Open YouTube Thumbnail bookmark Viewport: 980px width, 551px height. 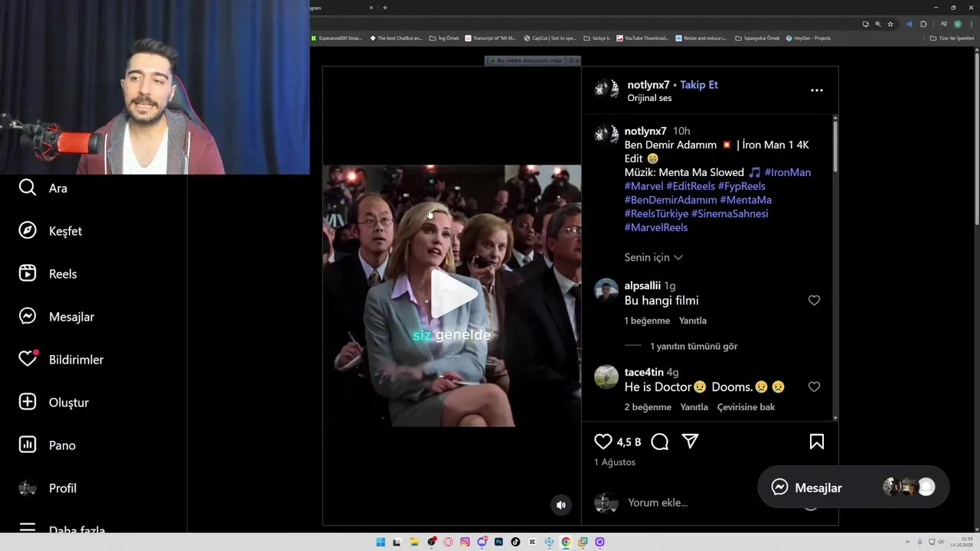642,38
